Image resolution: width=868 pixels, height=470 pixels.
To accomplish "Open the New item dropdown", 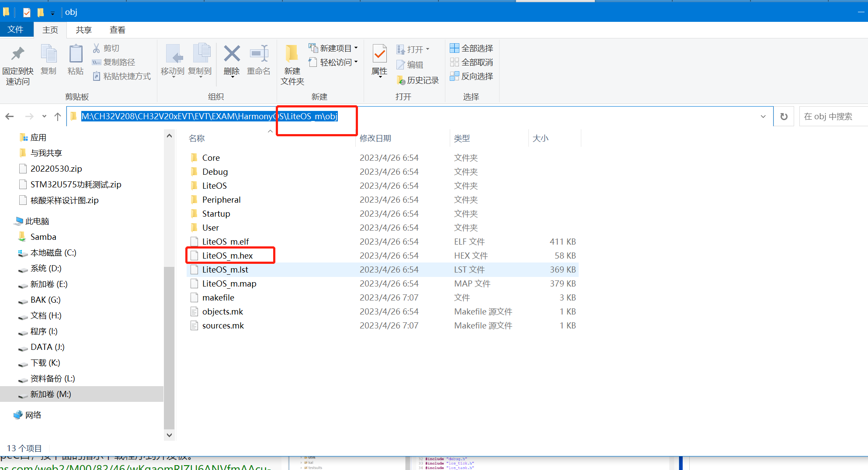I will coord(333,48).
